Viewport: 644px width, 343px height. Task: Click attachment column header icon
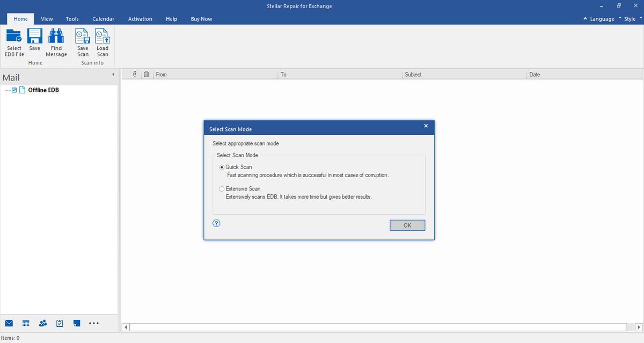coord(135,75)
